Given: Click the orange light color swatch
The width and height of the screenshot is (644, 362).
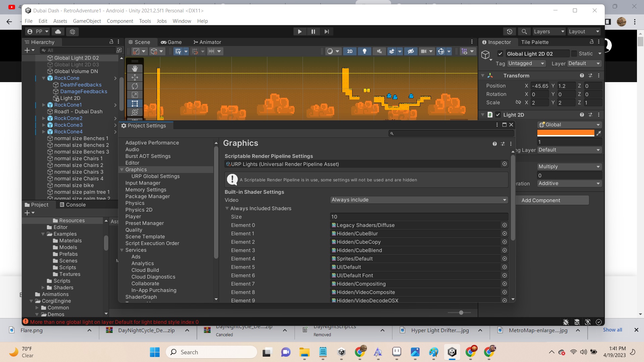Looking at the screenshot, I should [566, 133].
